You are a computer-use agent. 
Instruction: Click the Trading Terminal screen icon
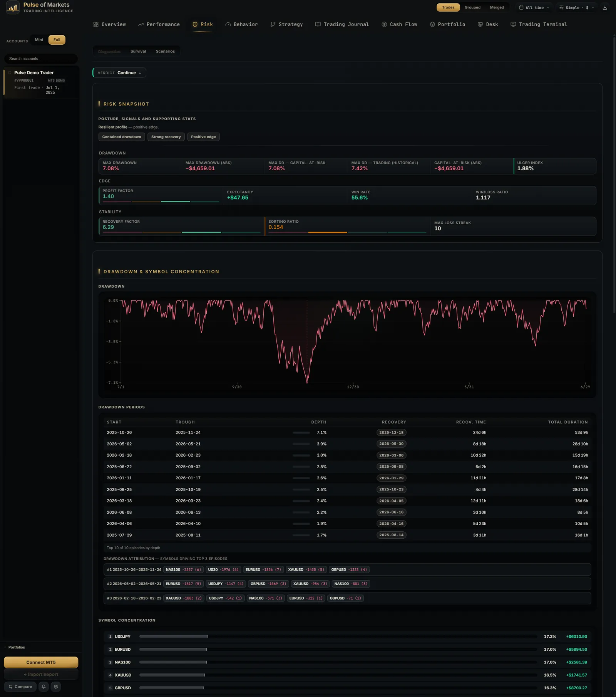click(513, 24)
